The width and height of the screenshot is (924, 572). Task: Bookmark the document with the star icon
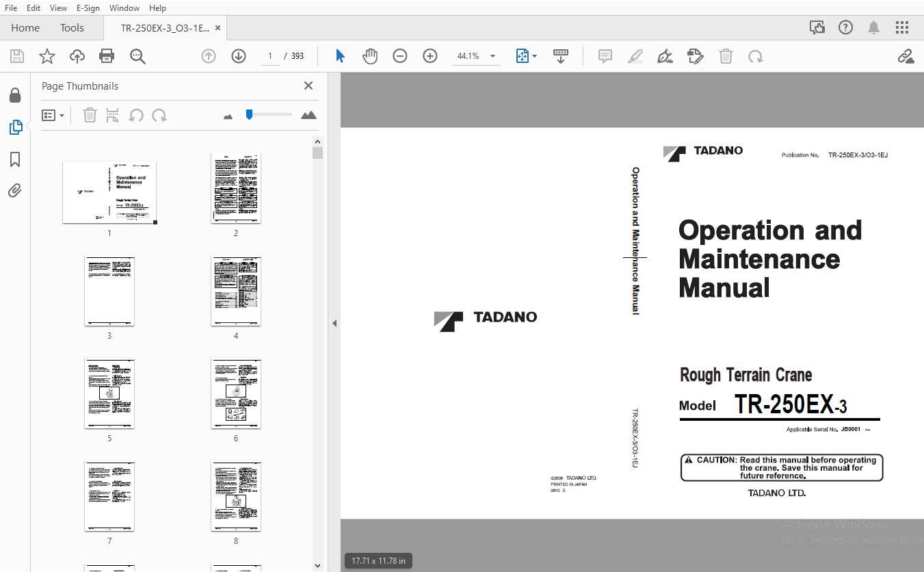click(x=47, y=56)
